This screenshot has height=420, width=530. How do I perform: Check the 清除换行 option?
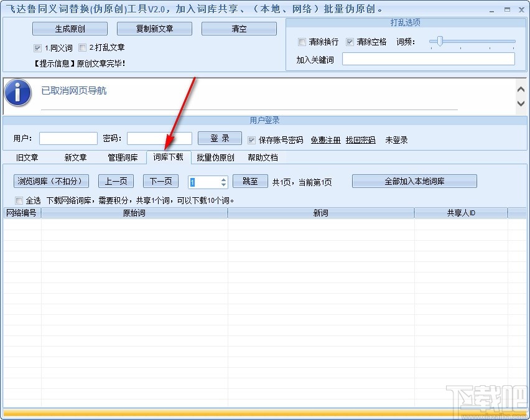(x=302, y=42)
